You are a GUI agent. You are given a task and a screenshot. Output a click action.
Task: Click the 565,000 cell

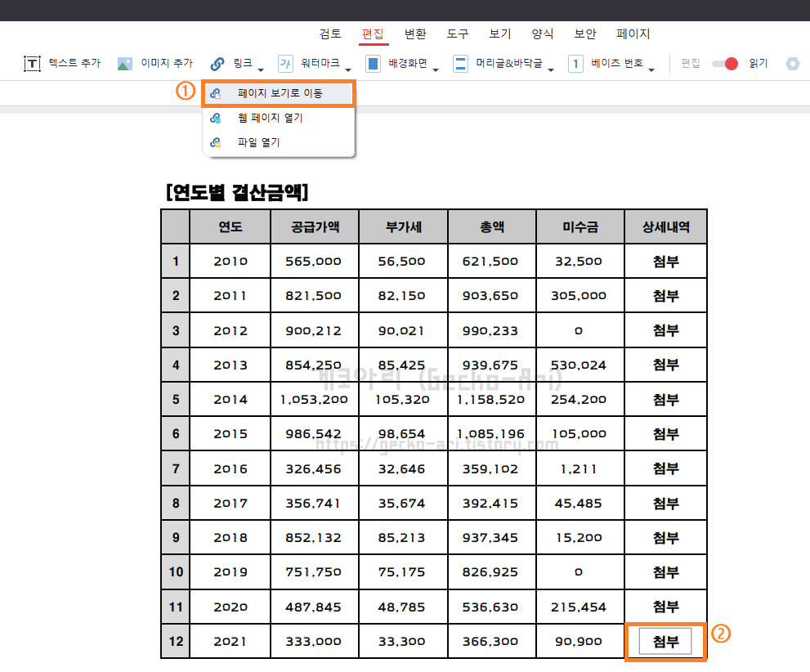pos(314,262)
